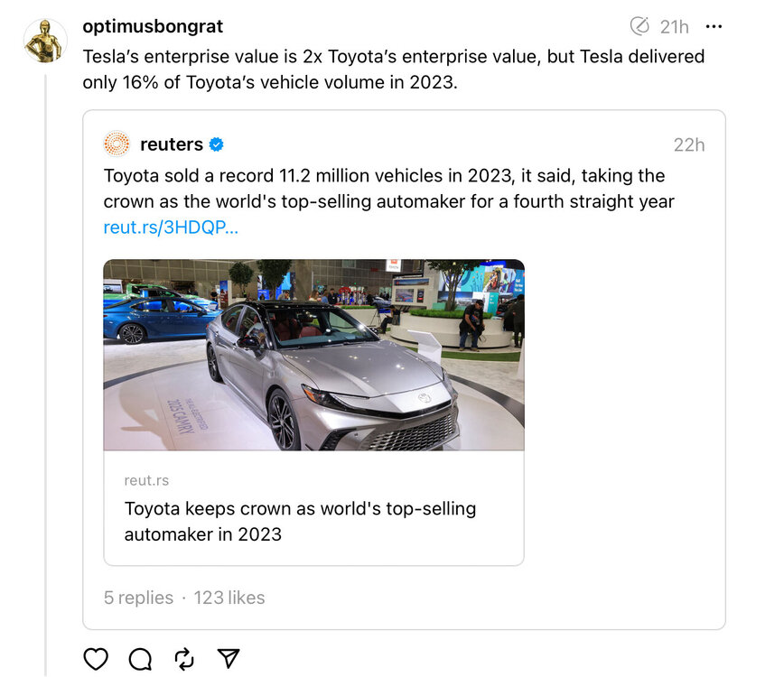Like the post with the heart icon
The height and width of the screenshot is (677, 784).
(96, 659)
